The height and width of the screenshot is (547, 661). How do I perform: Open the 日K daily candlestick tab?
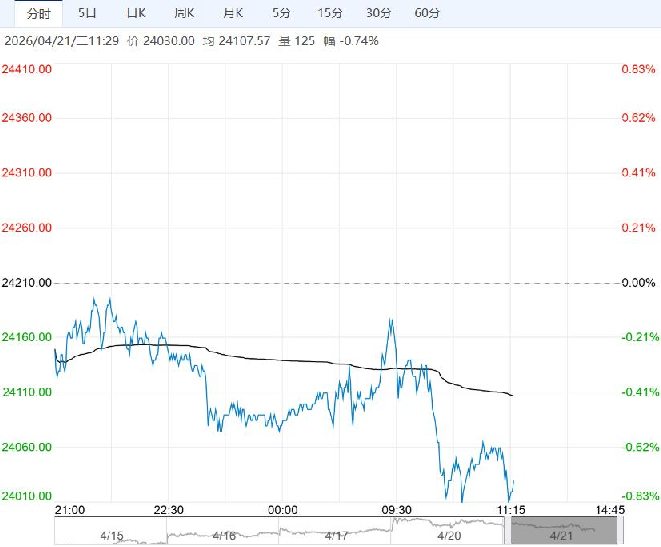[136, 13]
